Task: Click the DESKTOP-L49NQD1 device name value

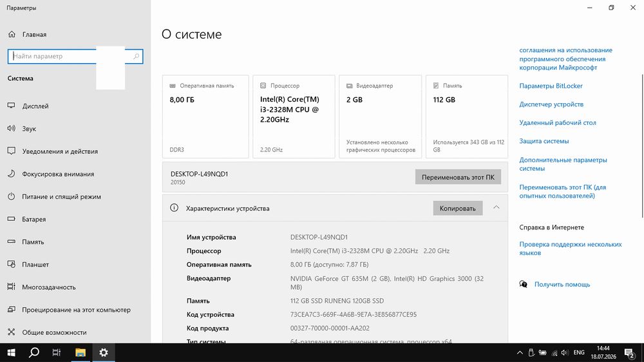Action: pos(319,237)
